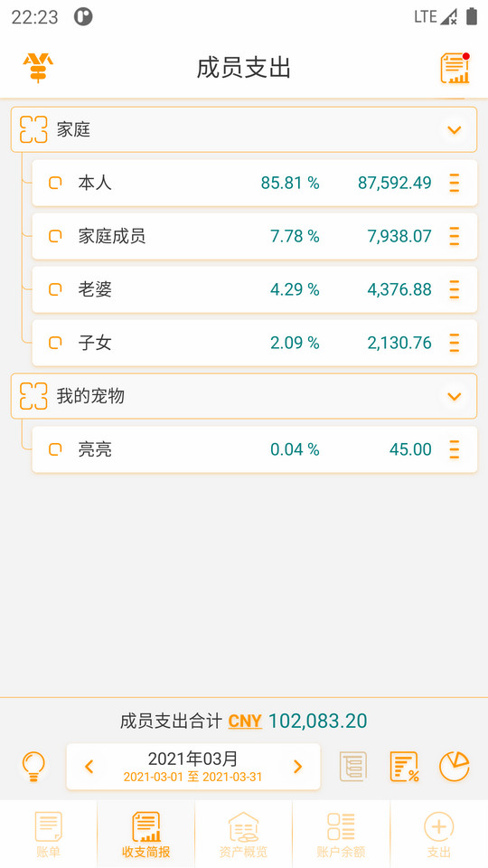Tap the greyed tree list view icon
Viewport: 488px width, 868px height.
[x=353, y=767]
